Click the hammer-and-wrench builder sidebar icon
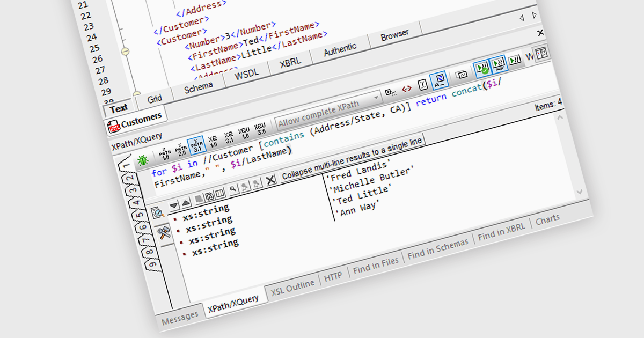Screen dimensions: 644x338 point(163,232)
